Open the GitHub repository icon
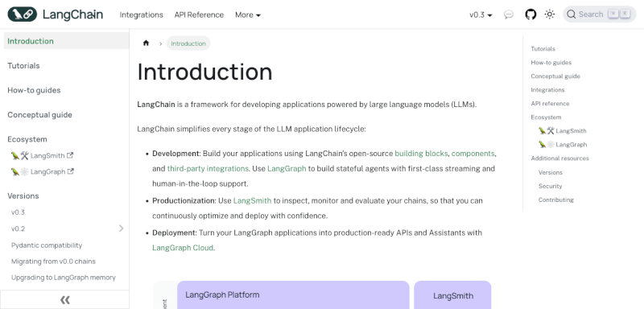The height and width of the screenshot is (309, 644). tap(530, 14)
